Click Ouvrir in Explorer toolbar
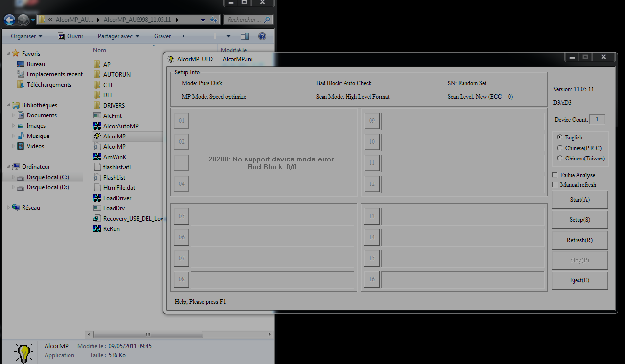This screenshot has width=625, height=364. point(70,36)
